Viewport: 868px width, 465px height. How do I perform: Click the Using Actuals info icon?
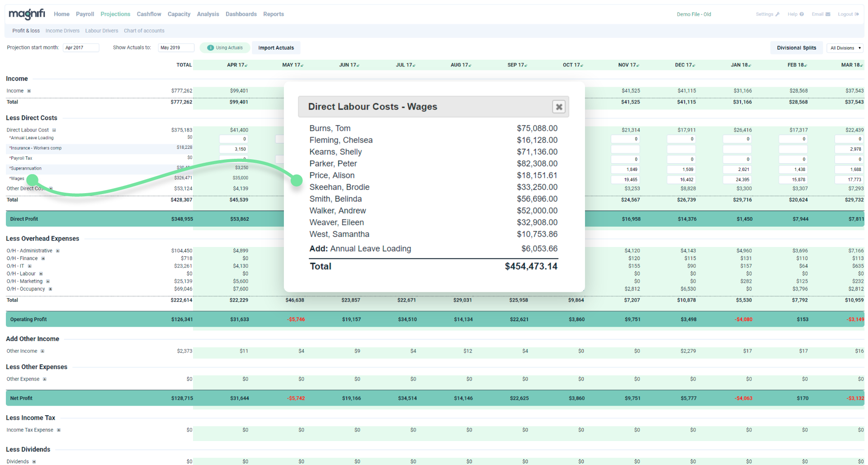pos(211,47)
